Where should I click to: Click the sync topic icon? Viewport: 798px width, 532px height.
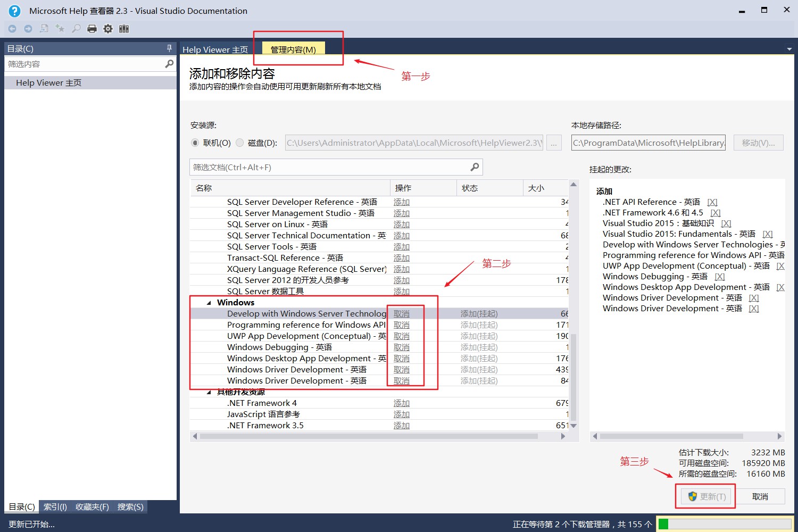(x=44, y=28)
